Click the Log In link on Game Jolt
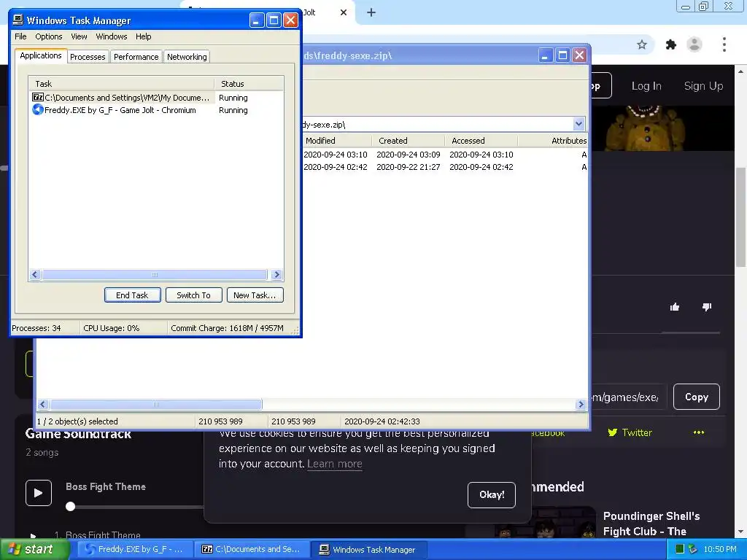747x560 pixels. [646, 86]
